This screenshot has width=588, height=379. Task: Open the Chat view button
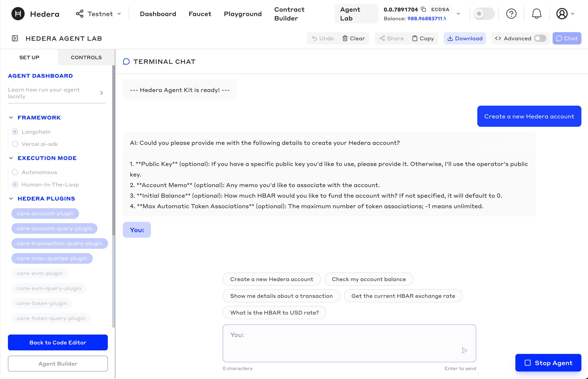coord(567,38)
